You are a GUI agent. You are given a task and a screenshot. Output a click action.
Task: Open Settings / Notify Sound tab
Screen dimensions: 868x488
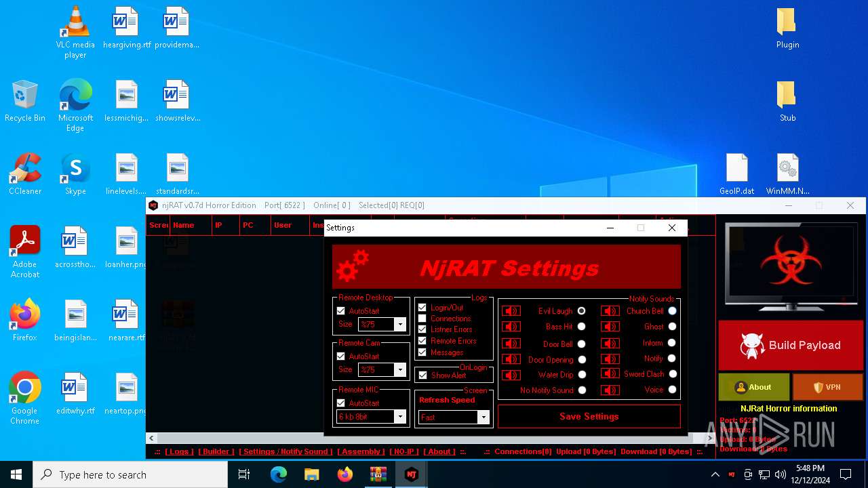click(285, 451)
